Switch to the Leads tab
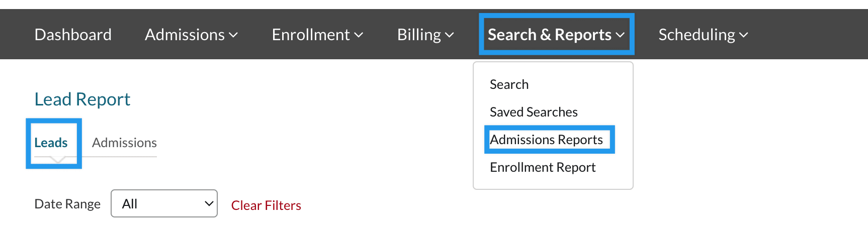Screen dimensions: 868x227 (x=51, y=143)
